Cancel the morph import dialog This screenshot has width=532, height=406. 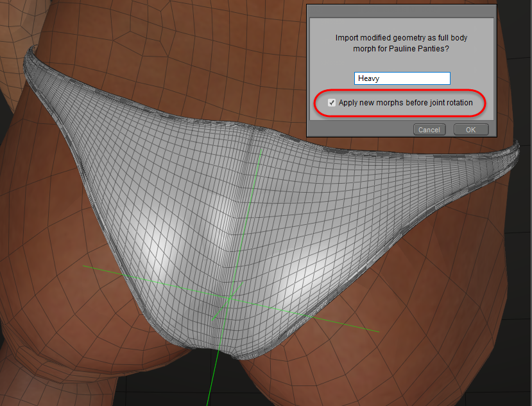pyautogui.click(x=429, y=130)
